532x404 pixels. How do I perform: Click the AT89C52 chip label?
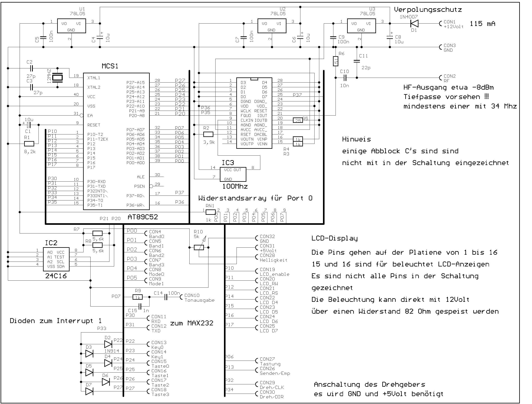tap(143, 217)
